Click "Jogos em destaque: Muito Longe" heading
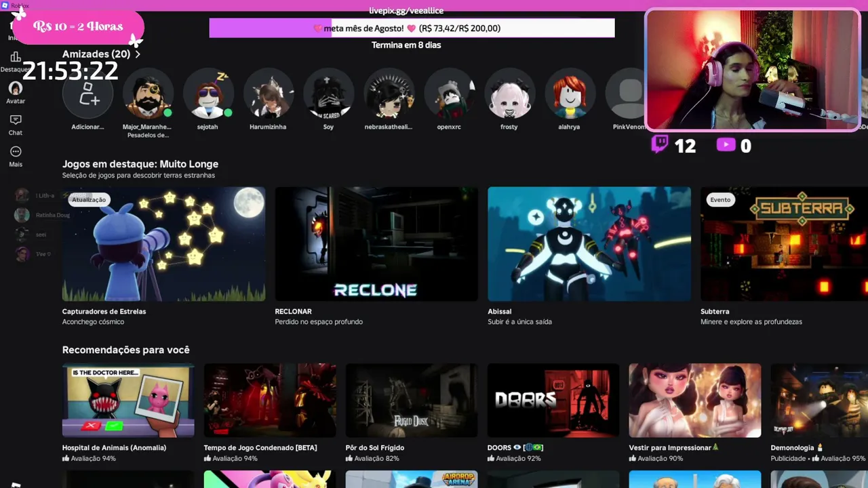 [x=140, y=164]
